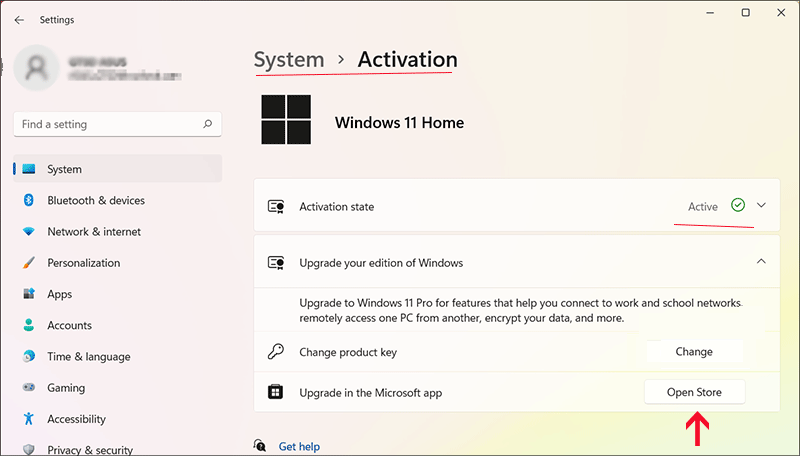The image size is (800, 456).
Task: Open Apps settings category
Action: tap(118, 294)
